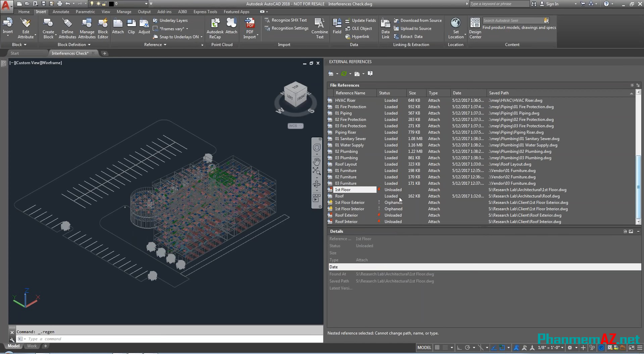Refresh external references with green arrows icon
This screenshot has height=354, width=644.
(344, 74)
